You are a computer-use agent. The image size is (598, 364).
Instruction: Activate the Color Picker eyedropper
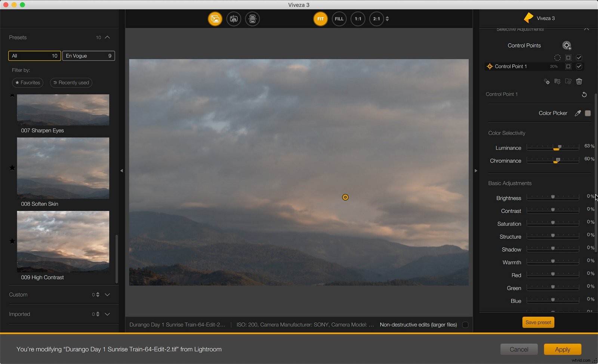(578, 113)
